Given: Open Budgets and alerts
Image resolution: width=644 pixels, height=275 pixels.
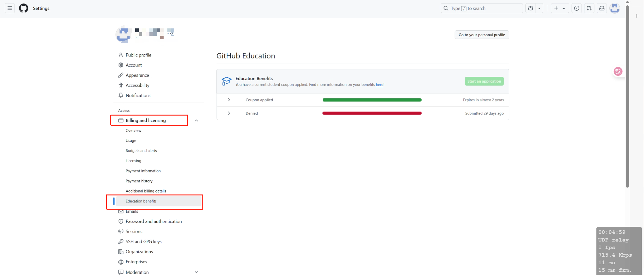Looking at the screenshot, I should 141,151.
